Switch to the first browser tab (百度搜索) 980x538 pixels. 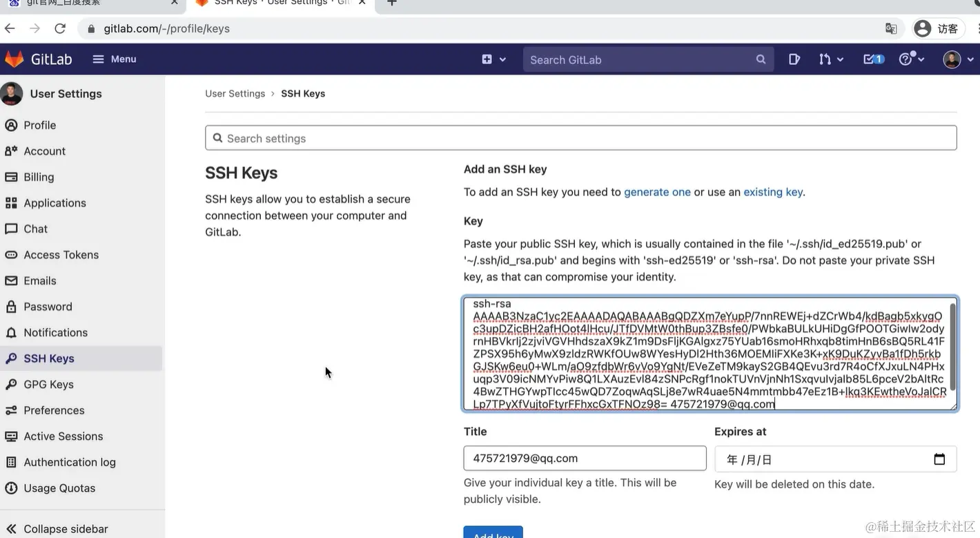93,4
